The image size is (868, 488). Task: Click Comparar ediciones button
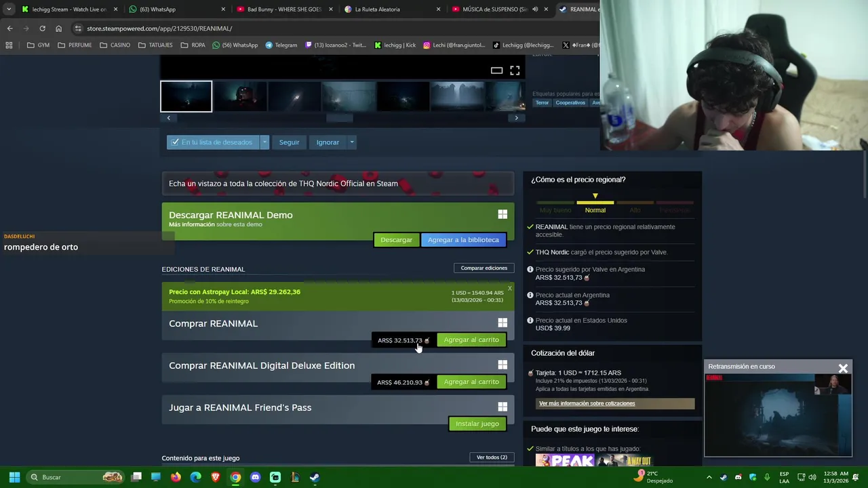(484, 268)
